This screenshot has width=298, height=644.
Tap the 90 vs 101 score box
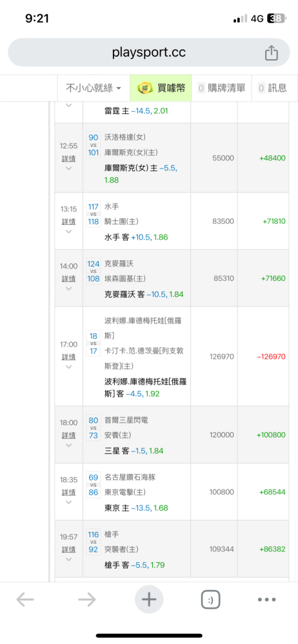coord(94,145)
